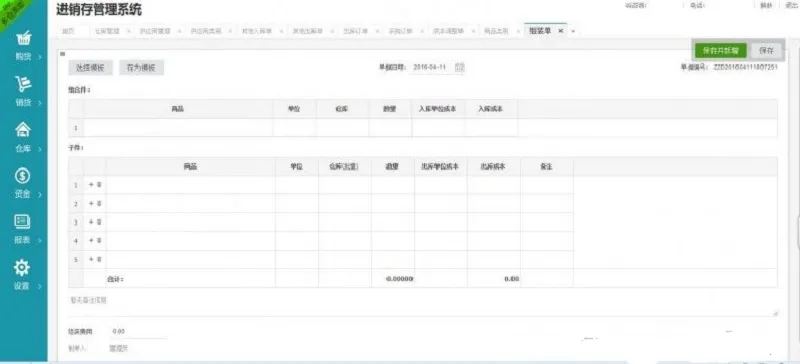Click the 商品 cell of 子件 row 1
The height and width of the screenshot is (364, 800).
tap(191, 185)
